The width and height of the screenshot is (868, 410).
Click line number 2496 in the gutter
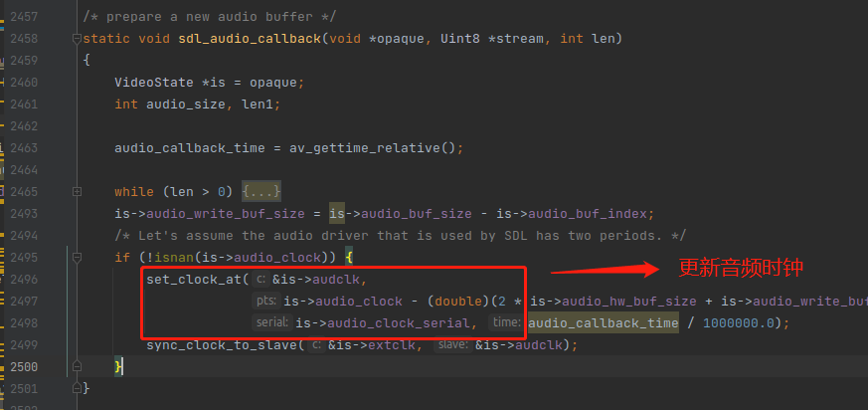(24, 279)
